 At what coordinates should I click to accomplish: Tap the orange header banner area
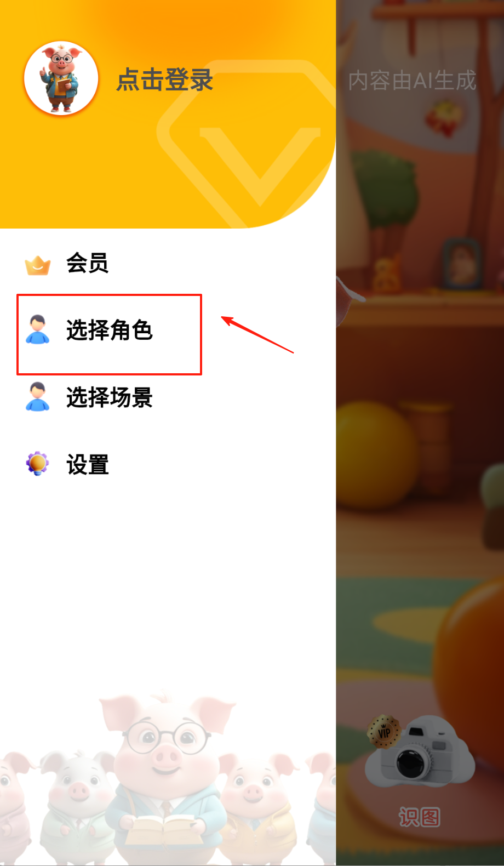pyautogui.click(x=168, y=114)
